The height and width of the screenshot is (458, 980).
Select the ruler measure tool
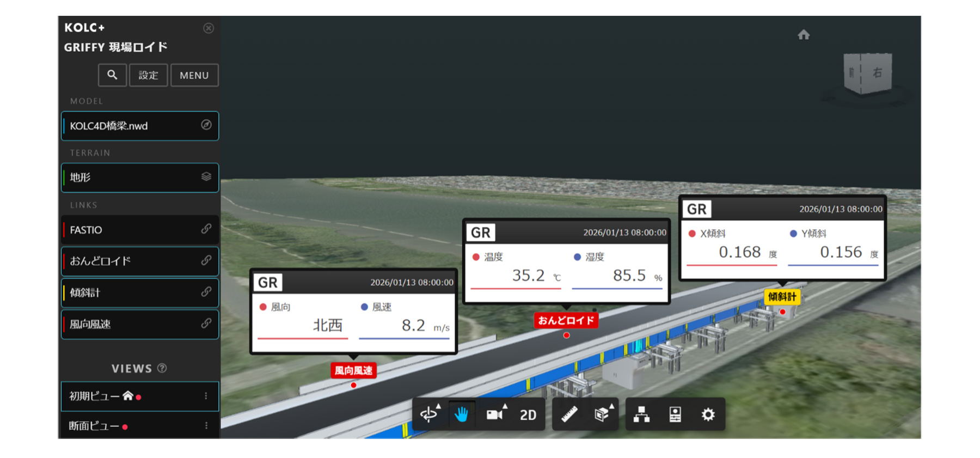click(569, 414)
